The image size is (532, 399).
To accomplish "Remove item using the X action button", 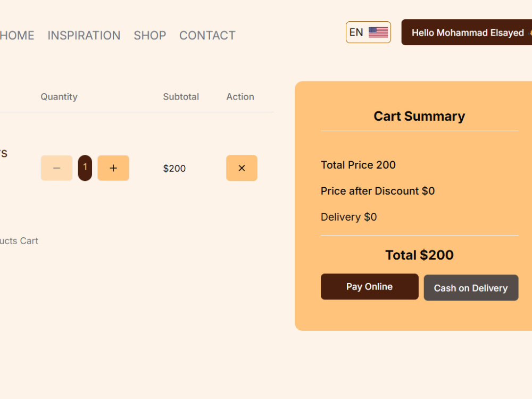I will tap(242, 168).
